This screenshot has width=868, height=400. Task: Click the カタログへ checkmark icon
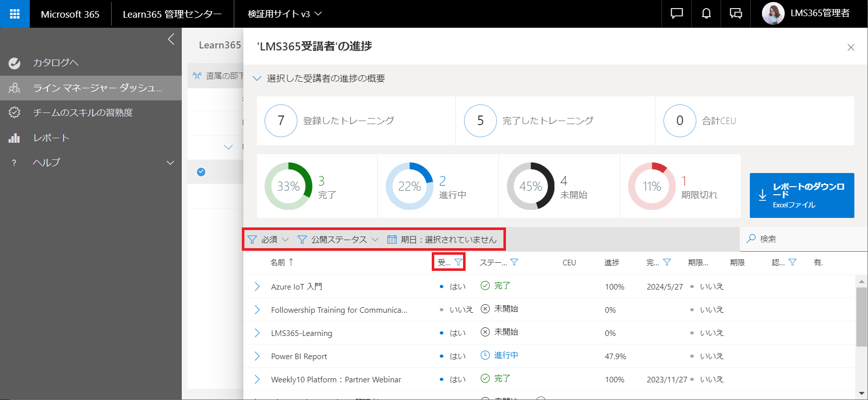pos(15,63)
